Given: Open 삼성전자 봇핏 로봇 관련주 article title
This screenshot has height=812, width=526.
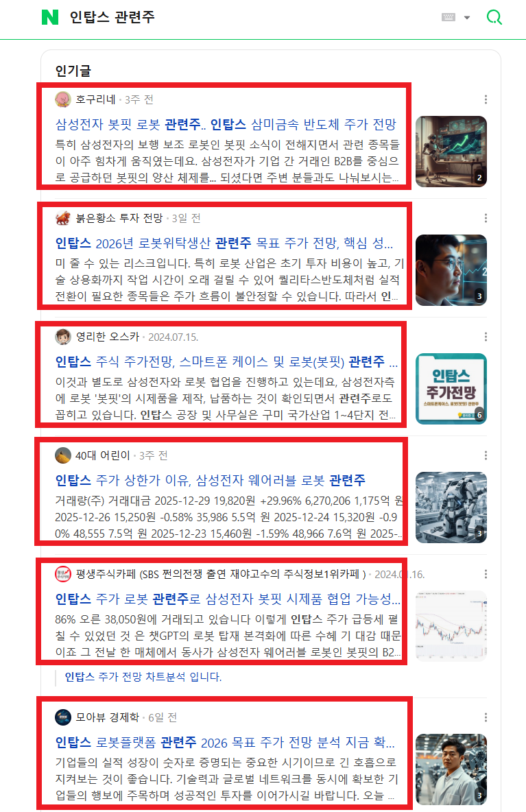Looking at the screenshot, I should click(226, 124).
